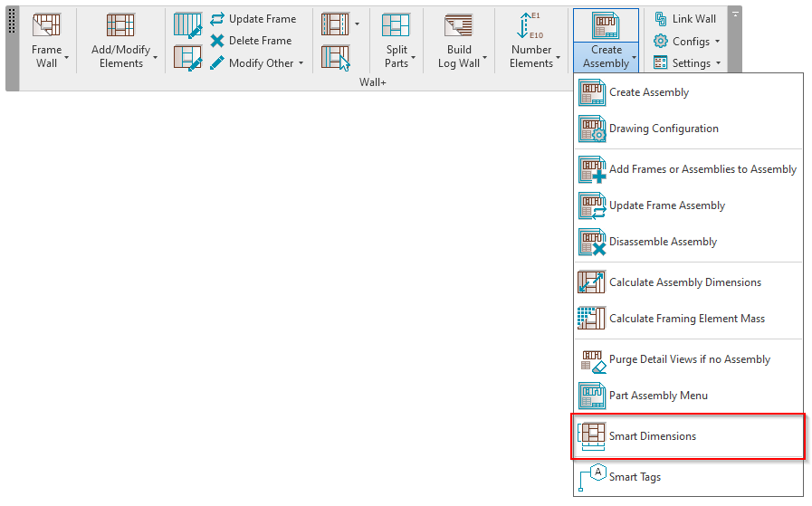Screen dimensions: 812x506
Task: Click the Frame Wall tool icon
Action: (46, 25)
